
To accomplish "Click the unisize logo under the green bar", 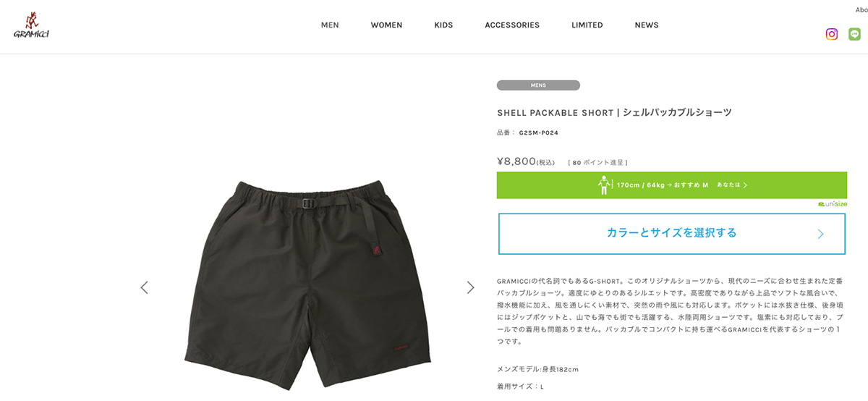I will [833, 204].
